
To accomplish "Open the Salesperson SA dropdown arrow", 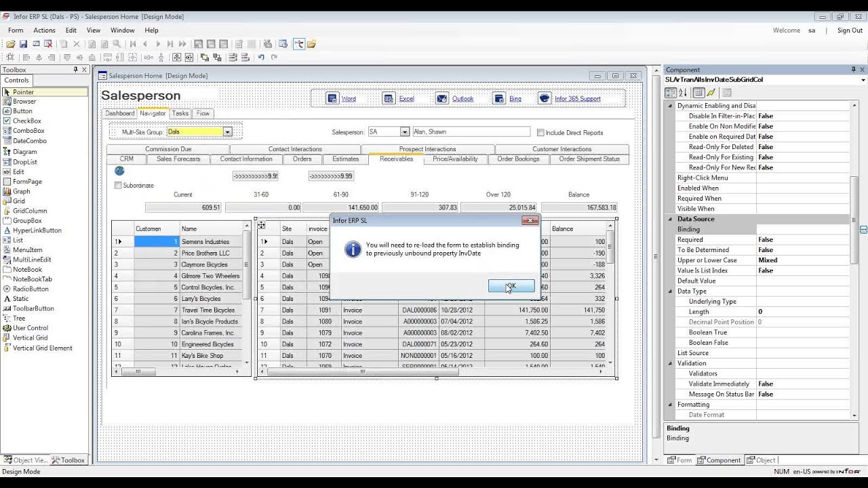I will point(405,132).
